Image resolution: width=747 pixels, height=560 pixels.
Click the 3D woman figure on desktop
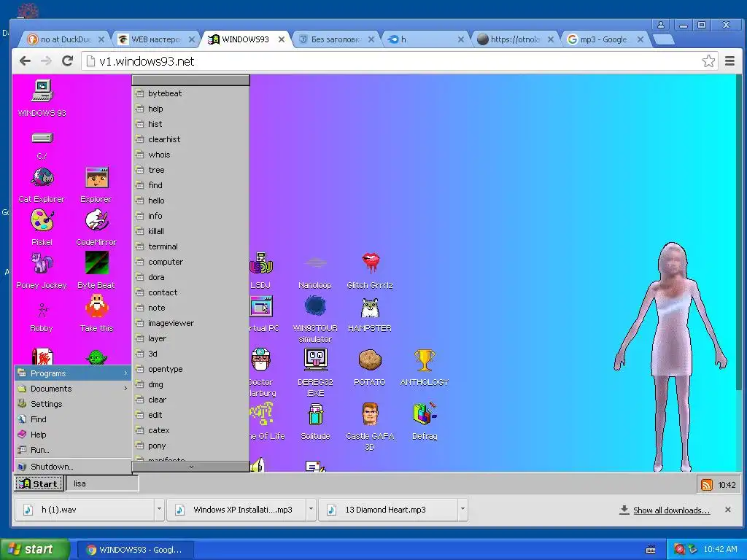click(672, 357)
